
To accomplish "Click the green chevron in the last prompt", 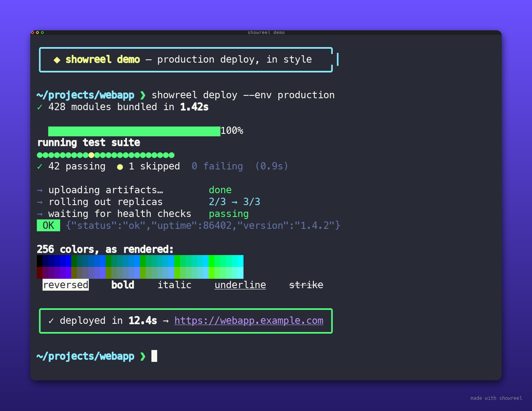I will (143, 356).
